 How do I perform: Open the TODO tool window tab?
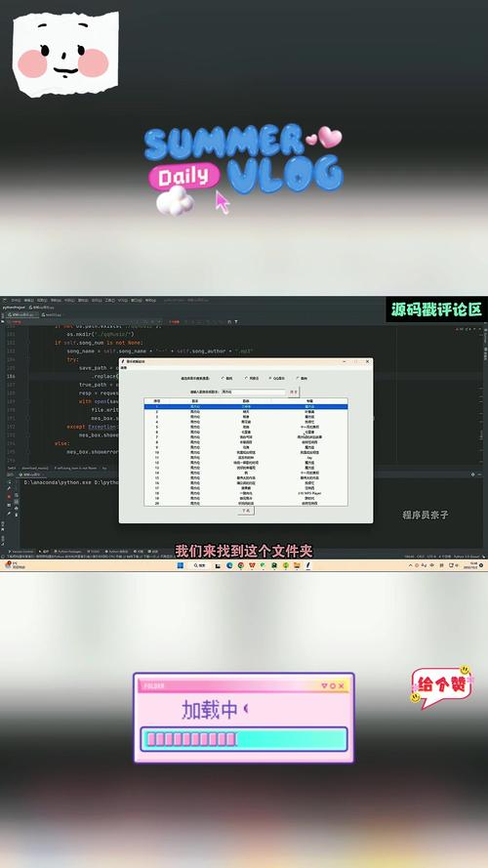(94, 552)
